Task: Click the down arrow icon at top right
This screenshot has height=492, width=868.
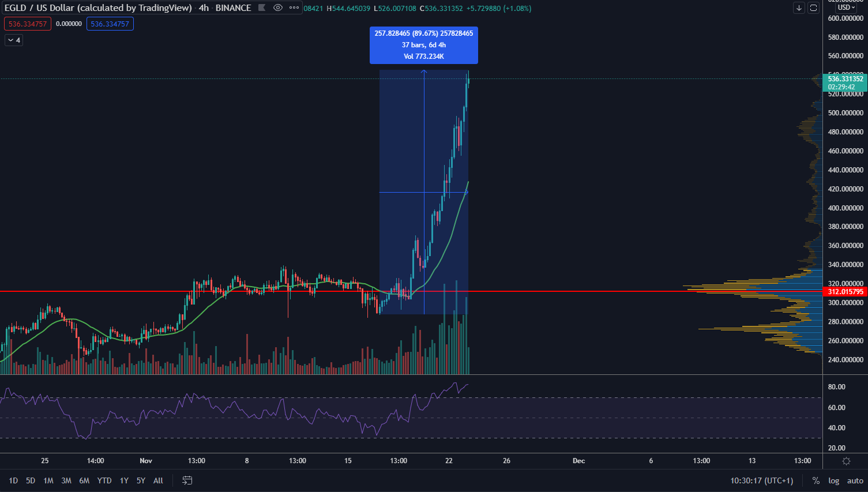Action: click(799, 8)
